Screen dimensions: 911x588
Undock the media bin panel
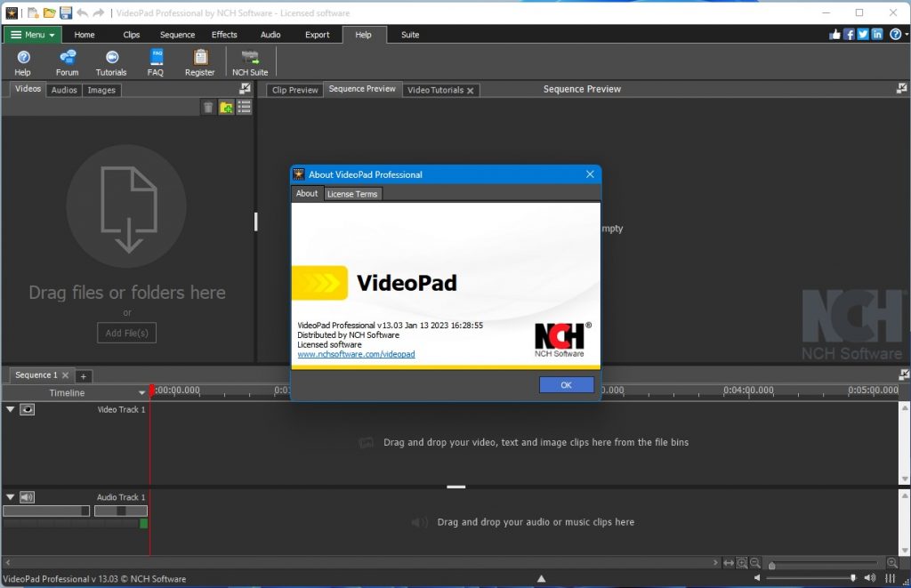coord(246,88)
